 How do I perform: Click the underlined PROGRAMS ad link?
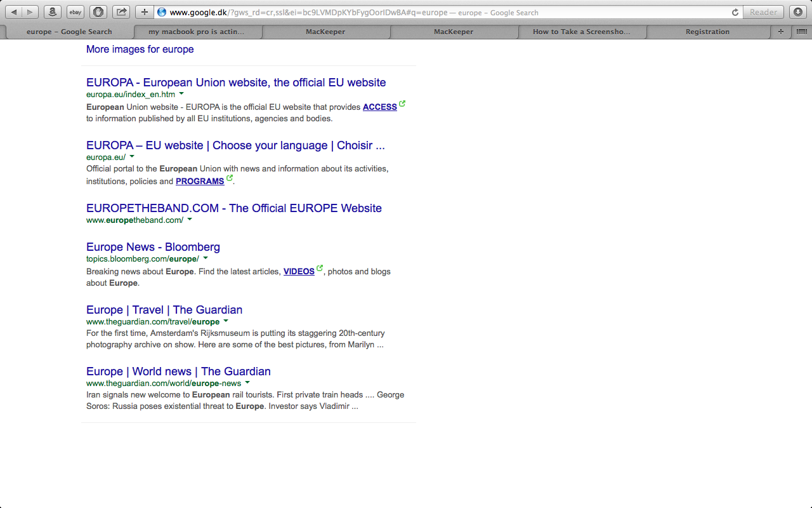200,182
